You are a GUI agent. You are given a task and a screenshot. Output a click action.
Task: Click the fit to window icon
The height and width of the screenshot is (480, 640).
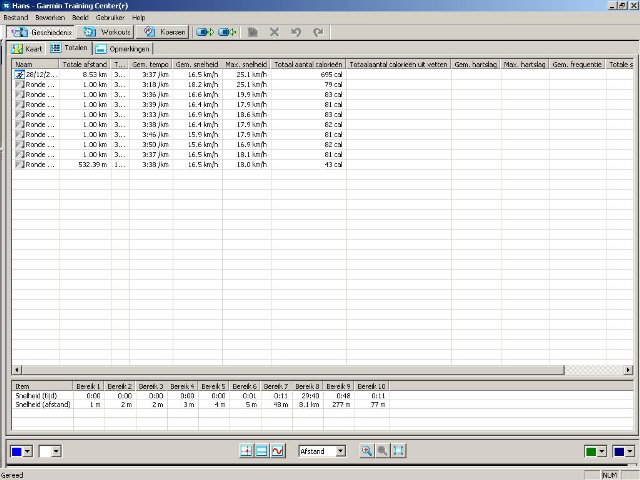tap(398, 451)
